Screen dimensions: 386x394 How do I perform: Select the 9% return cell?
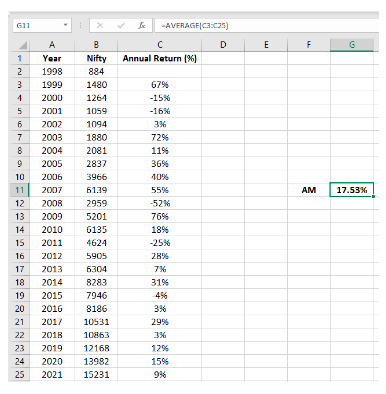click(160, 374)
